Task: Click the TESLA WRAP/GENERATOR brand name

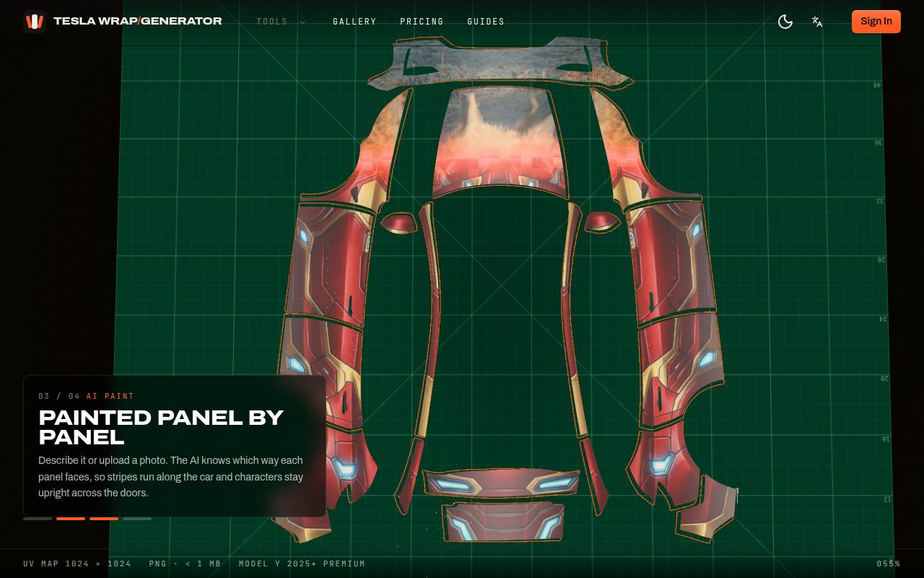Action: pos(138,21)
